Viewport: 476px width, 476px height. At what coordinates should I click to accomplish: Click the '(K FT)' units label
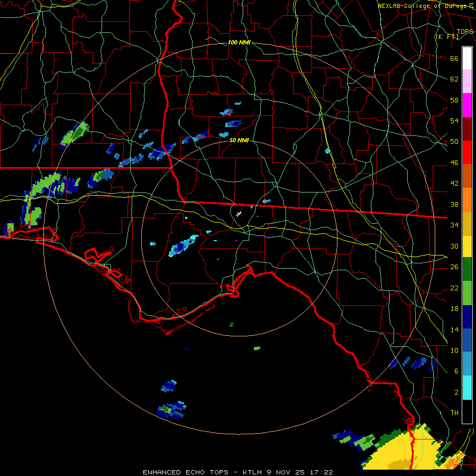tap(447, 36)
